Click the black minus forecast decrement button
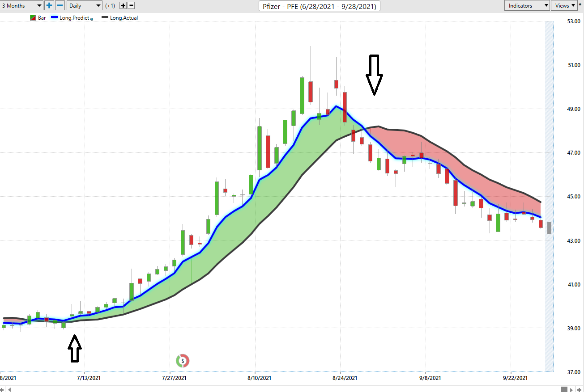Image resolution: width=584 pixels, height=392 pixels. pyautogui.click(x=131, y=6)
